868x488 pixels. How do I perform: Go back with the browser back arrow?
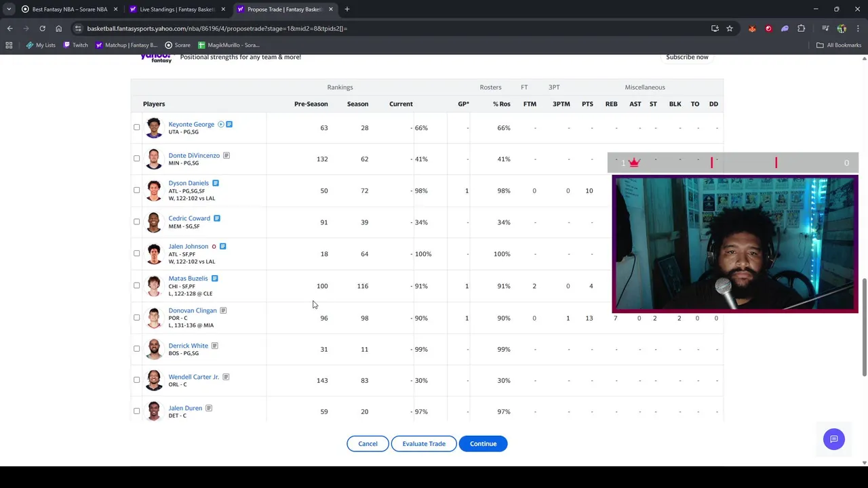(x=9, y=28)
